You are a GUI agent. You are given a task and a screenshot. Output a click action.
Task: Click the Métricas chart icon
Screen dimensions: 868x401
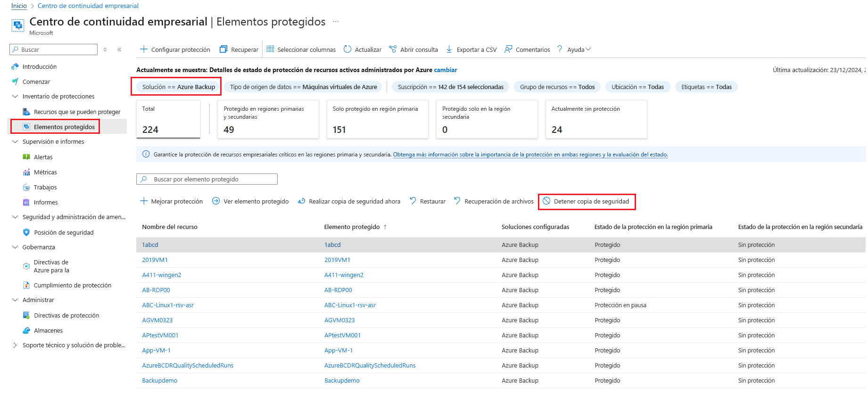click(x=26, y=172)
